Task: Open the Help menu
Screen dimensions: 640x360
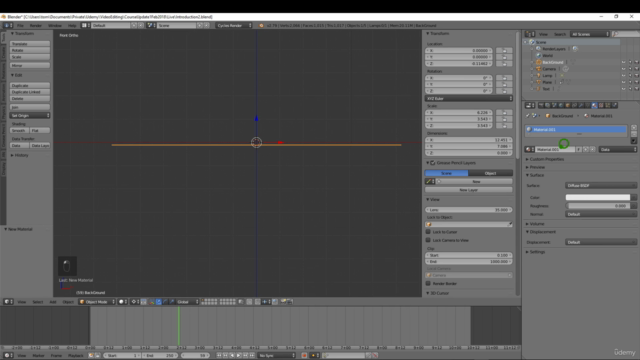Action: point(72,25)
